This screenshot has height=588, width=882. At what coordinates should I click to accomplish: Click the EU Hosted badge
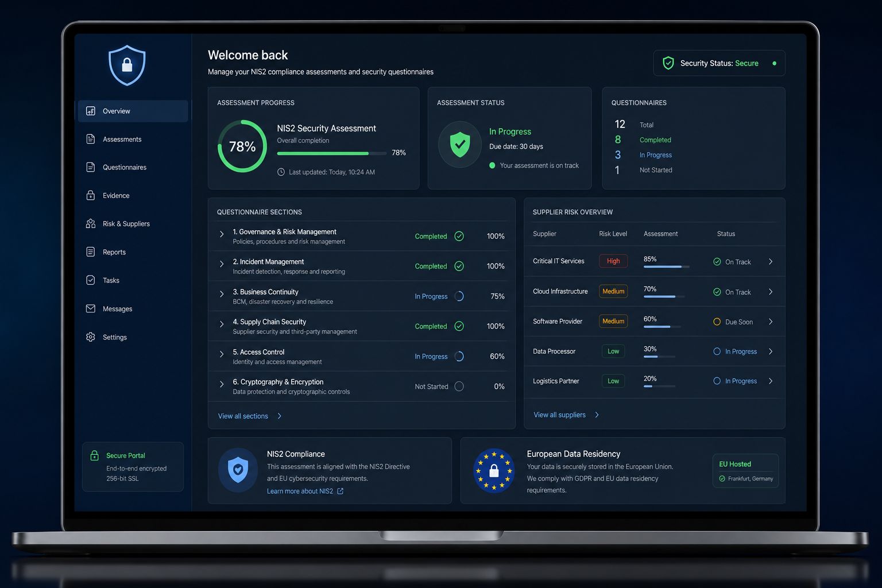click(x=745, y=471)
